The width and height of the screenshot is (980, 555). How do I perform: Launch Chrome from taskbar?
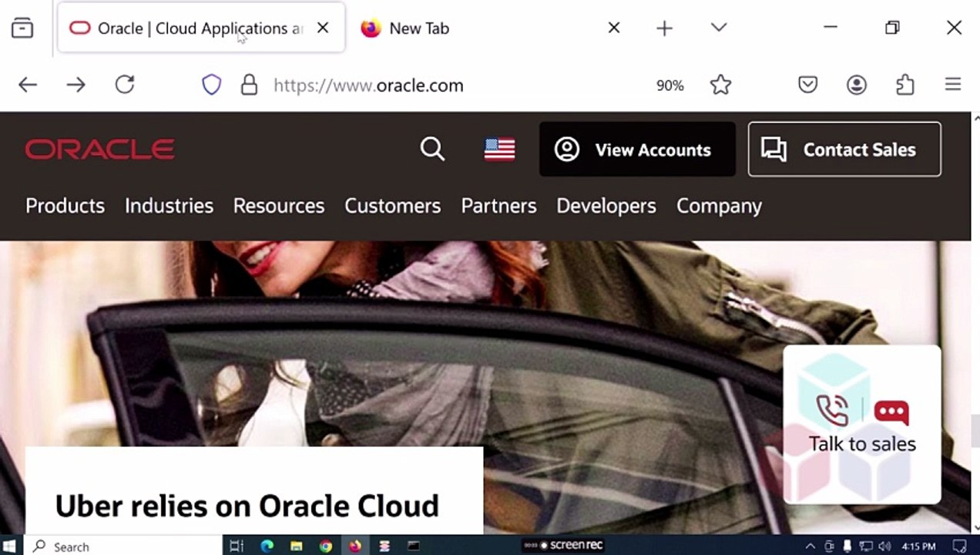pos(325,546)
